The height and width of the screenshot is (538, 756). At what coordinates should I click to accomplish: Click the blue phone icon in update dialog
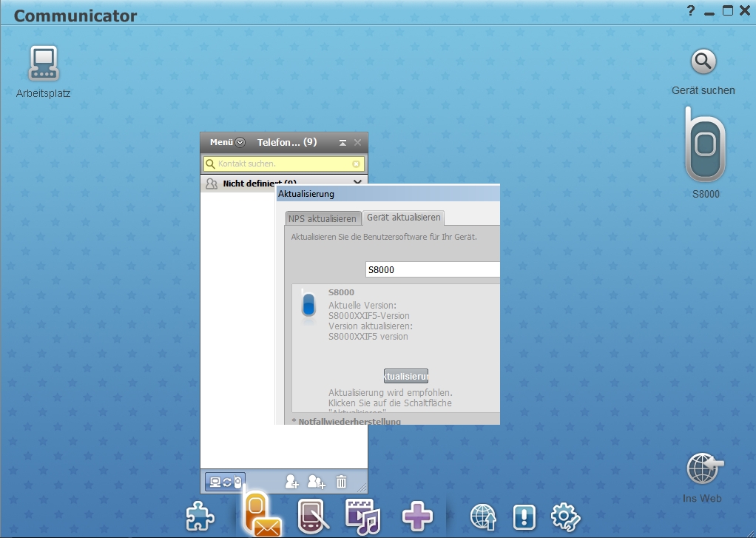point(308,306)
